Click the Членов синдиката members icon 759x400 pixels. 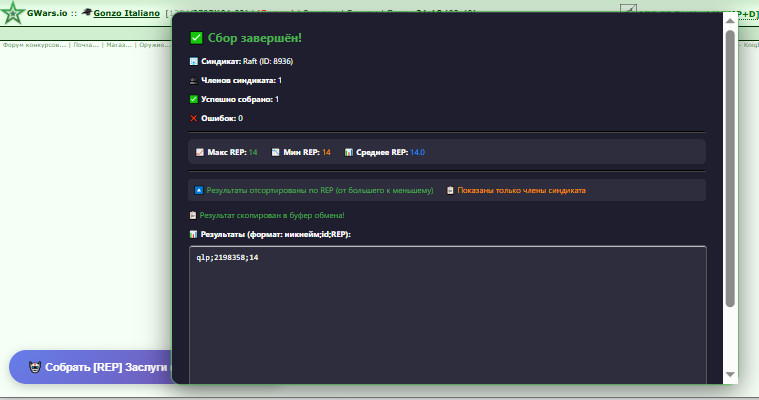coord(194,80)
